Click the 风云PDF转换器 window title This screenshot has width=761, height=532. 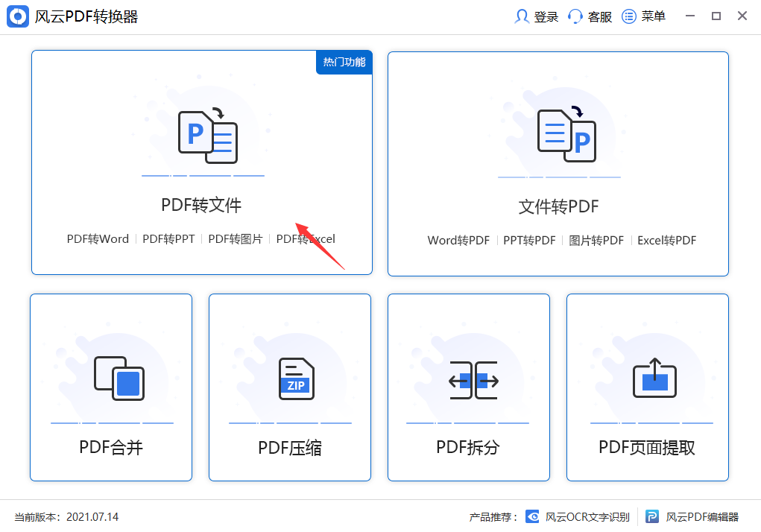point(86,17)
